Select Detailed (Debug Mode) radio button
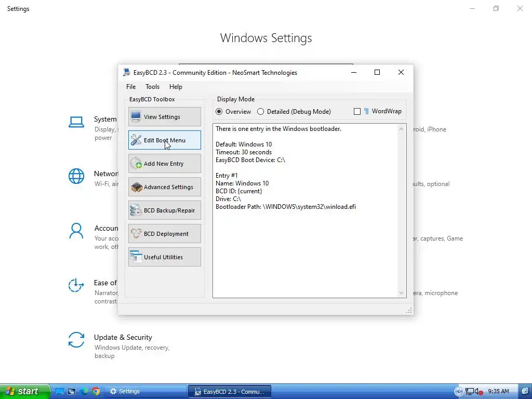This screenshot has height=399, width=532. pos(294,112)
